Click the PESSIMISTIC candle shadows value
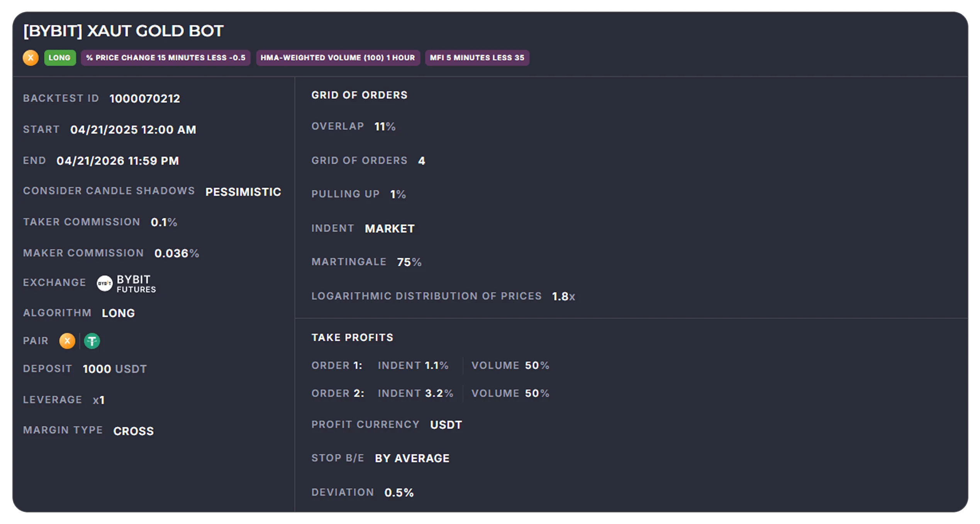Screen dimensions: 980x524 click(243, 192)
